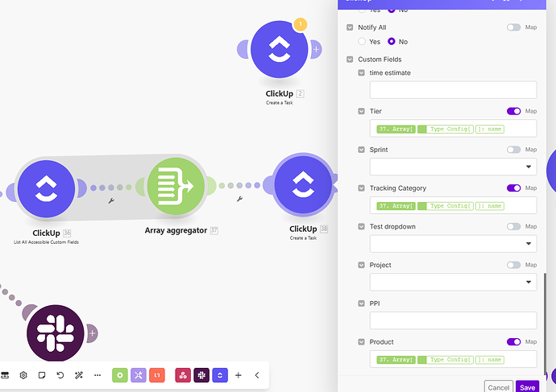Toggle the Sprint map switch

click(513, 150)
